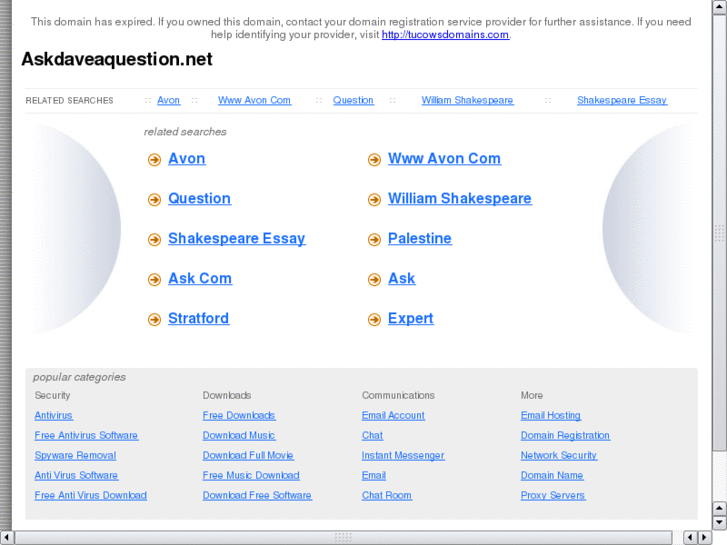Open the Instant Messenger link
Screen dimensions: 727x545
click(x=403, y=455)
